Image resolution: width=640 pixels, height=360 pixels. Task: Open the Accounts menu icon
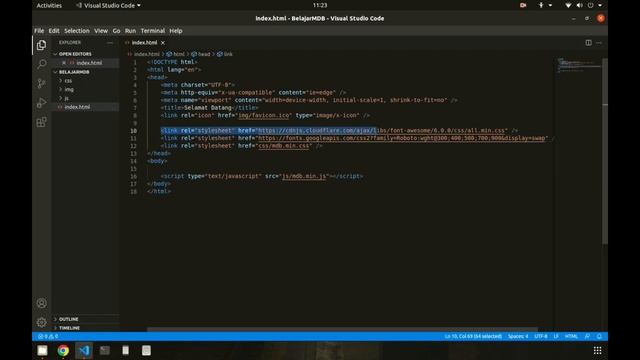[x=41, y=303]
